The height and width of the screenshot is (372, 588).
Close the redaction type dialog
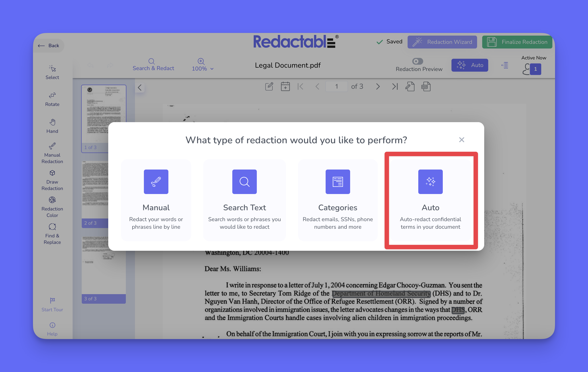[461, 140]
